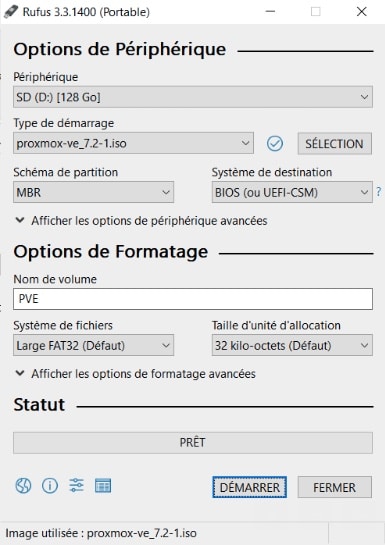Click the Nom de volume label
This screenshot has height=545, width=385.
pos(55,279)
